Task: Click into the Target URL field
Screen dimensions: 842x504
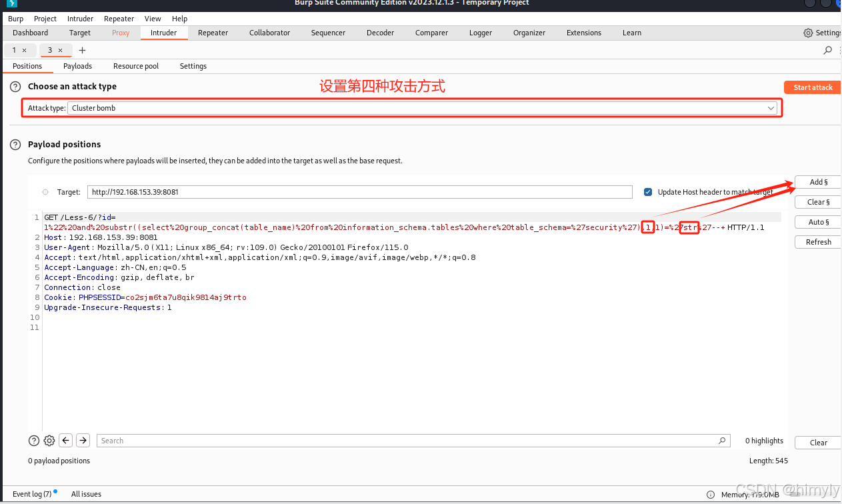Action: tap(360, 192)
